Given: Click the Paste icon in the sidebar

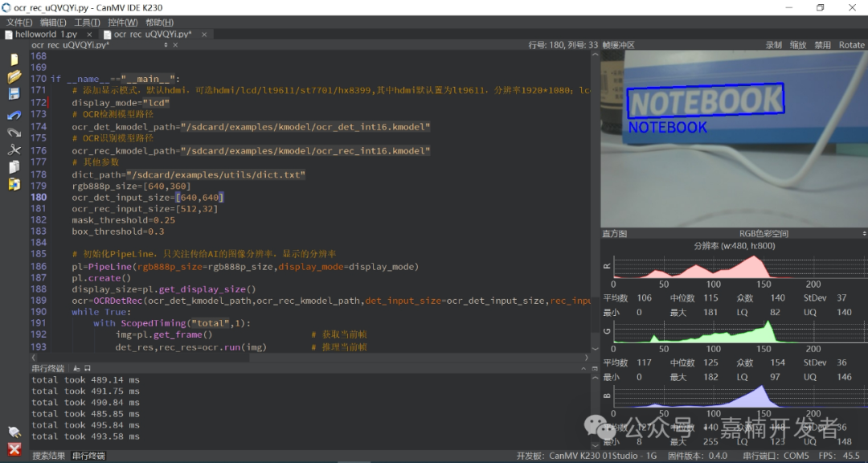Looking at the screenshot, I should [14, 184].
